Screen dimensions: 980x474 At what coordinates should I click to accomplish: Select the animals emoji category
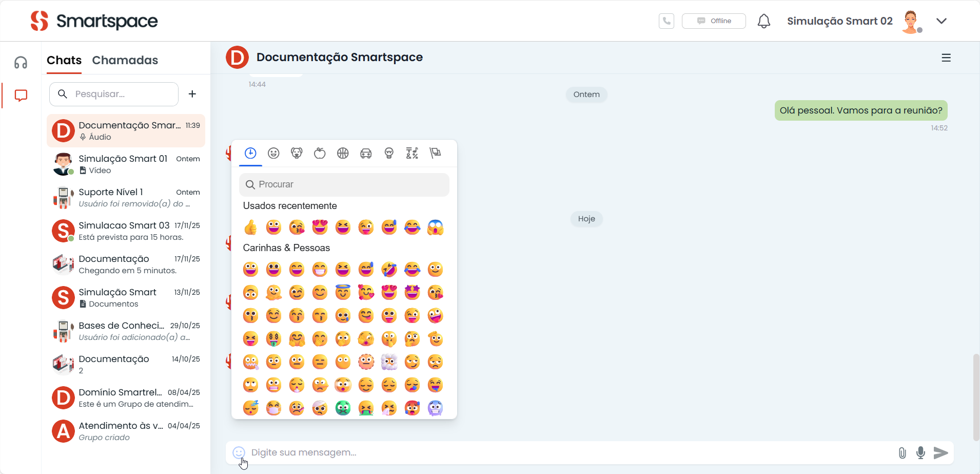click(297, 153)
